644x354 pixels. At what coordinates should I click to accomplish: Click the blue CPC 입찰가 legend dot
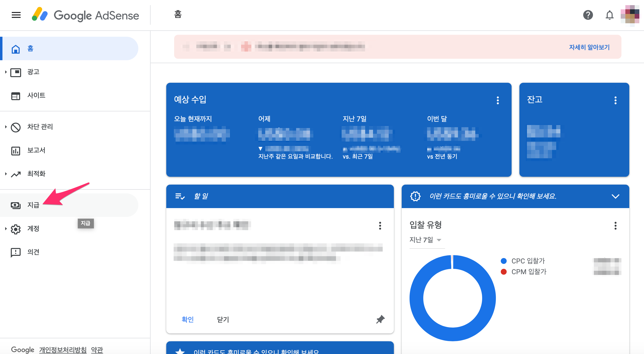point(503,261)
